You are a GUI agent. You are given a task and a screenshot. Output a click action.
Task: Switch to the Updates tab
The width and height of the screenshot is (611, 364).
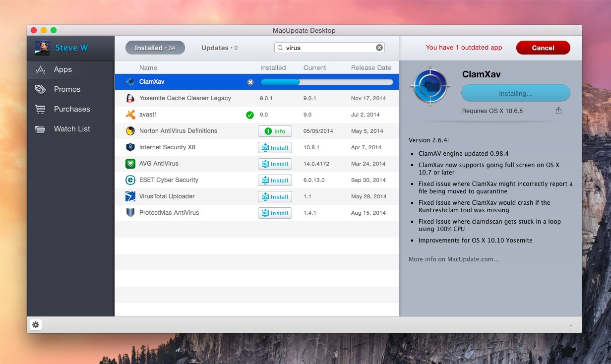pos(220,48)
